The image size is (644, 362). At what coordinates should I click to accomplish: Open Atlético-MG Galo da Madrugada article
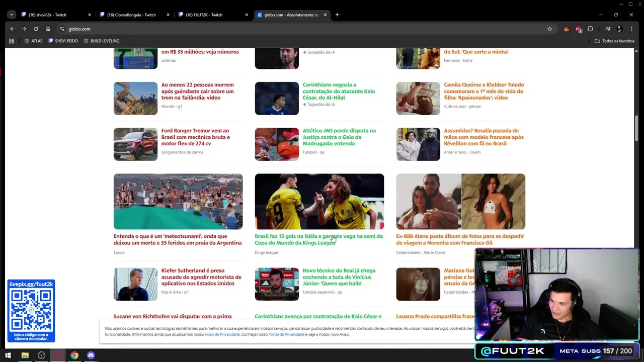click(x=339, y=137)
